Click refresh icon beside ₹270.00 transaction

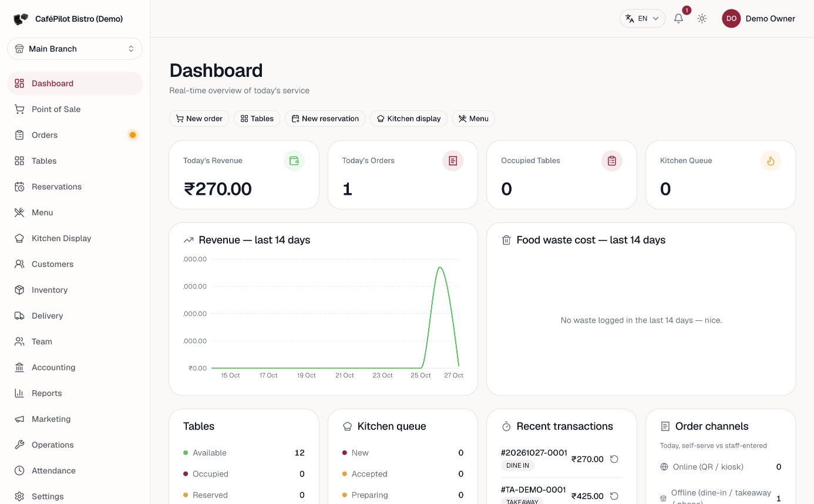pyautogui.click(x=614, y=459)
